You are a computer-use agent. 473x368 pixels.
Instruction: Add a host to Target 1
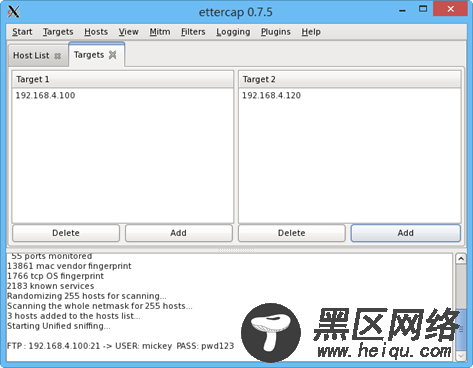tap(179, 233)
